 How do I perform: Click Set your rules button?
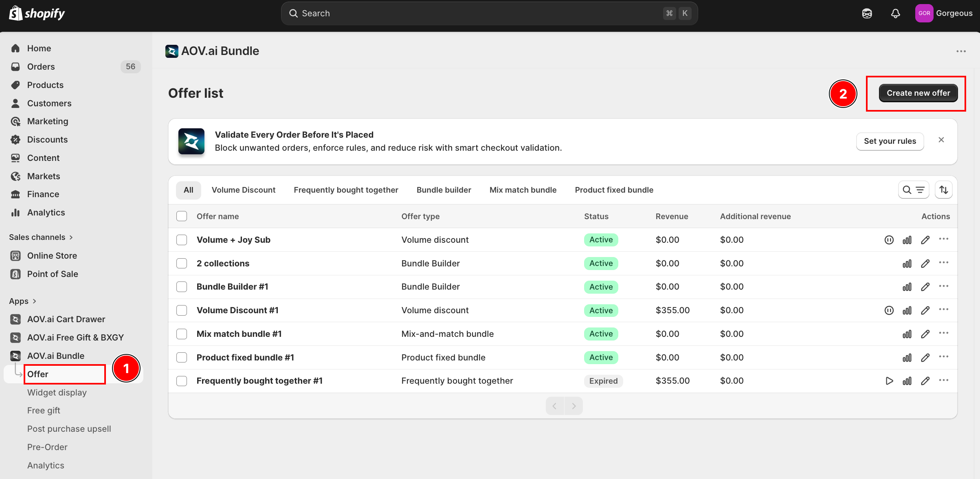(x=890, y=141)
